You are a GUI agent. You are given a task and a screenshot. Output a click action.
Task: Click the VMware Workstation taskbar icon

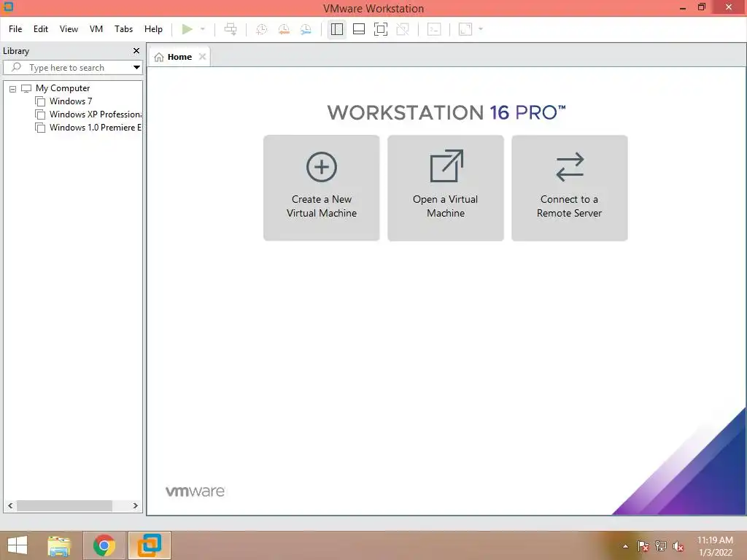click(150, 545)
